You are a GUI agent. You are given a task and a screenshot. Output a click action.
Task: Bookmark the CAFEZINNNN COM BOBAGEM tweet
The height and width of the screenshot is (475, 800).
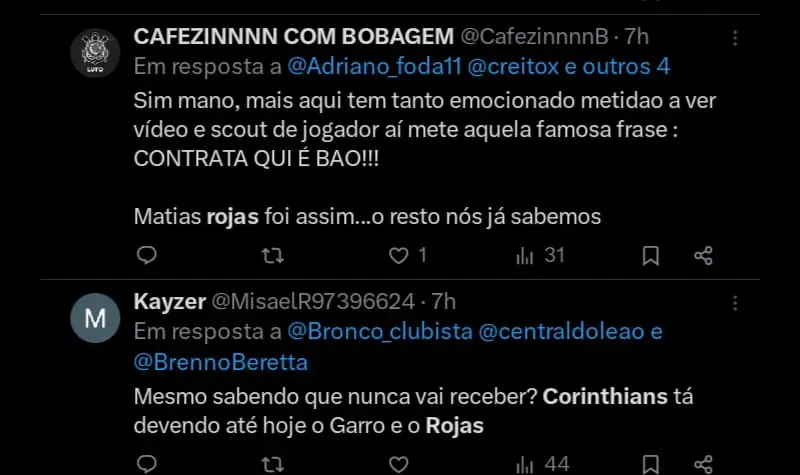pos(650,255)
